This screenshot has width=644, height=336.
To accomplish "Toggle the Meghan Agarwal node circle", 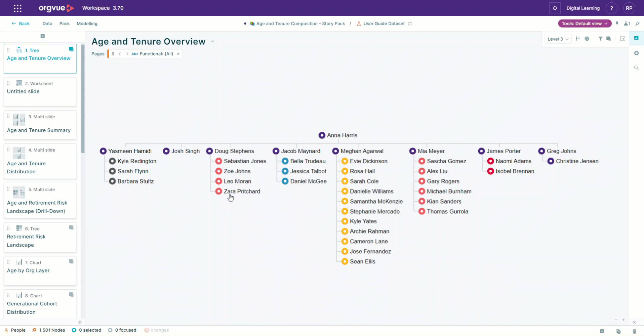I will [335, 151].
